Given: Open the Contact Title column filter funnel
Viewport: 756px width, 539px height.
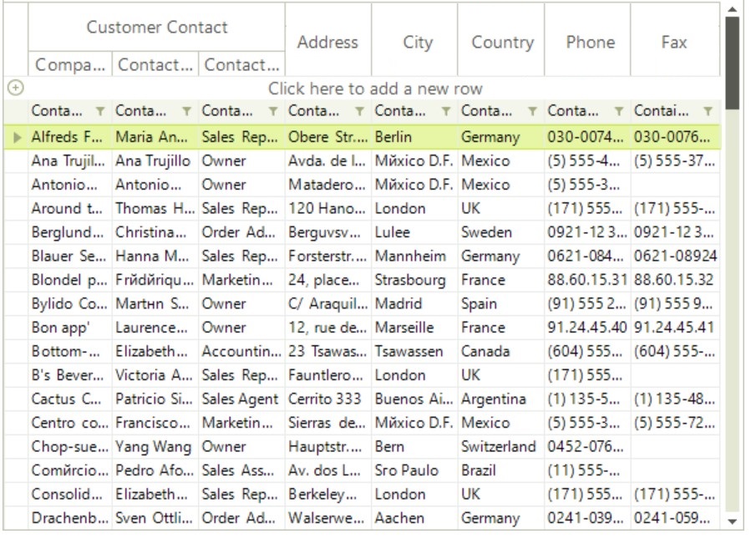Looking at the screenshot, I should click(x=273, y=111).
